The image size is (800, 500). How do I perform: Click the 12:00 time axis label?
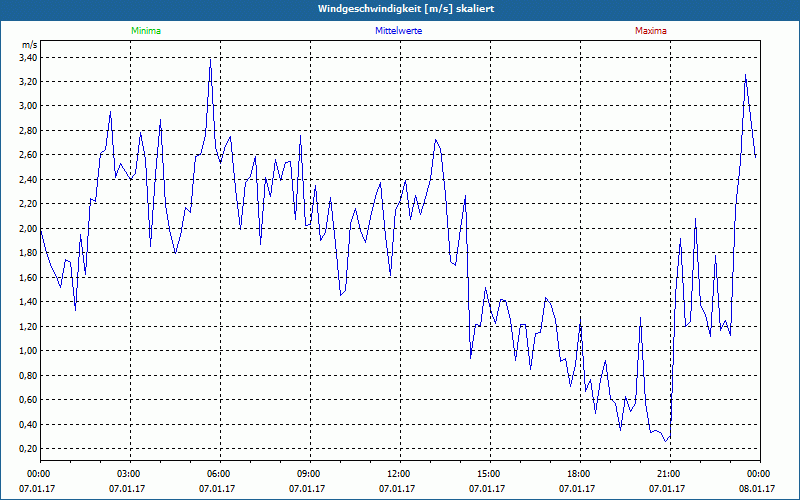(x=400, y=474)
